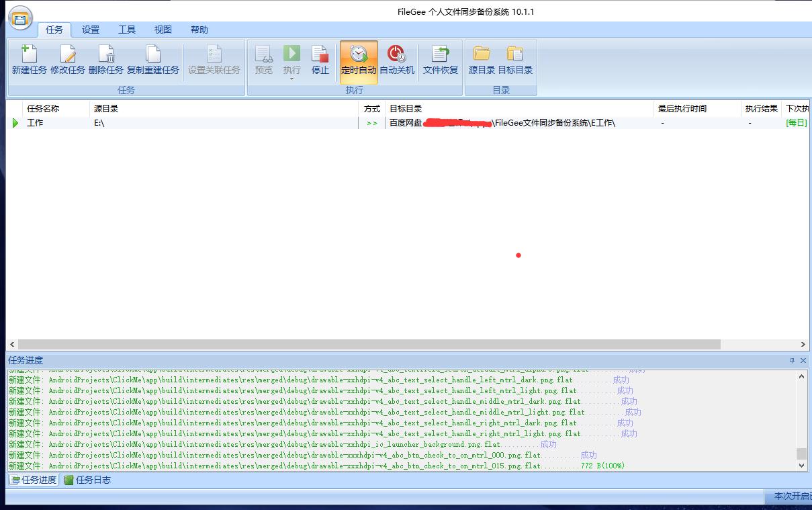Switch to the 任务日志 bottom tab
812x510 pixels.
[x=87, y=480]
